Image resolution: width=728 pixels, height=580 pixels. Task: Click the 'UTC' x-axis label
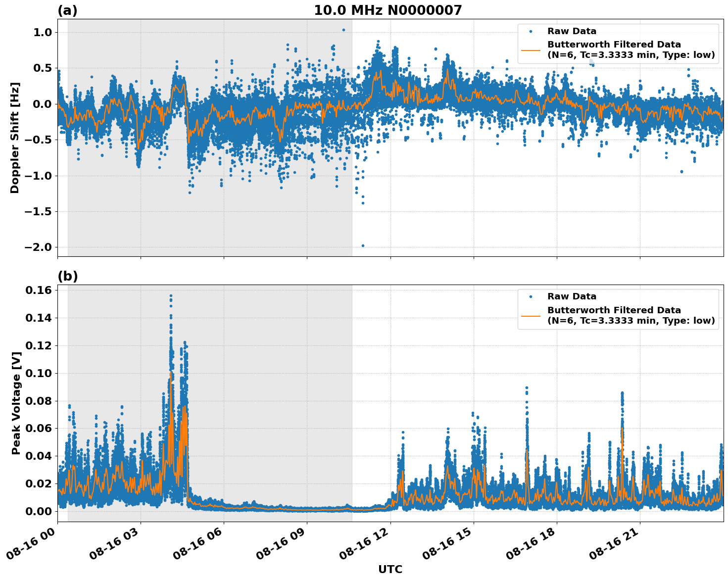click(389, 570)
